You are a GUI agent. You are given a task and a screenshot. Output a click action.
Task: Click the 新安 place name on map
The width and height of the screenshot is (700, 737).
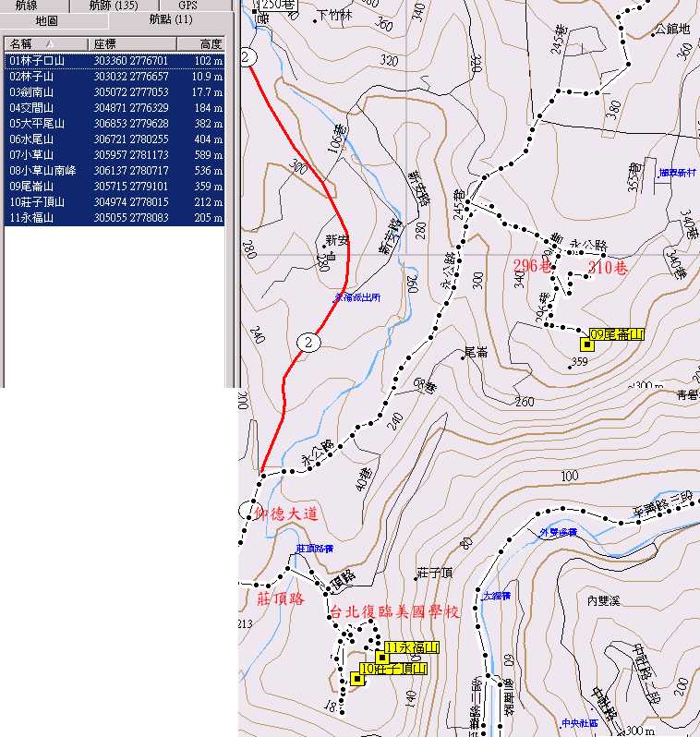[337, 240]
